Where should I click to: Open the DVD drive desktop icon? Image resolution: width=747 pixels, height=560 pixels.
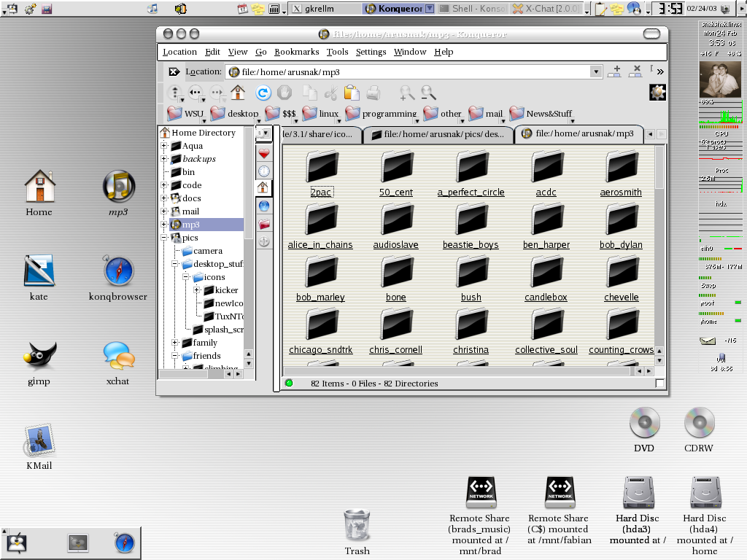click(x=645, y=422)
